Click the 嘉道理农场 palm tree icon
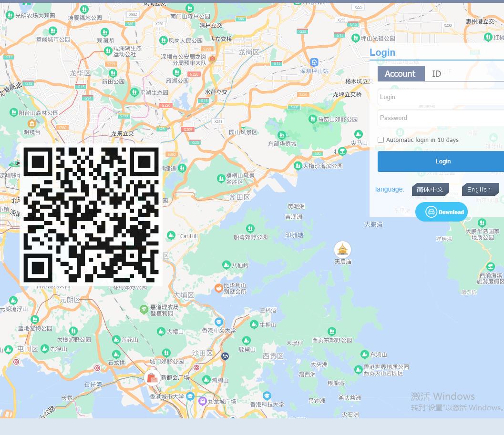 tap(144, 309)
